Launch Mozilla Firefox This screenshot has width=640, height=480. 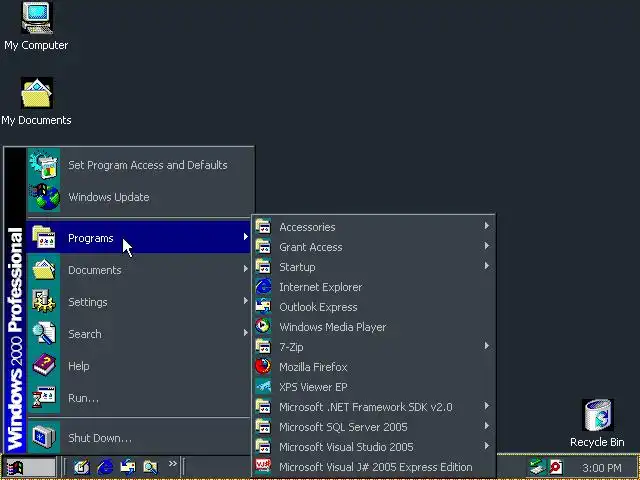(x=373, y=367)
